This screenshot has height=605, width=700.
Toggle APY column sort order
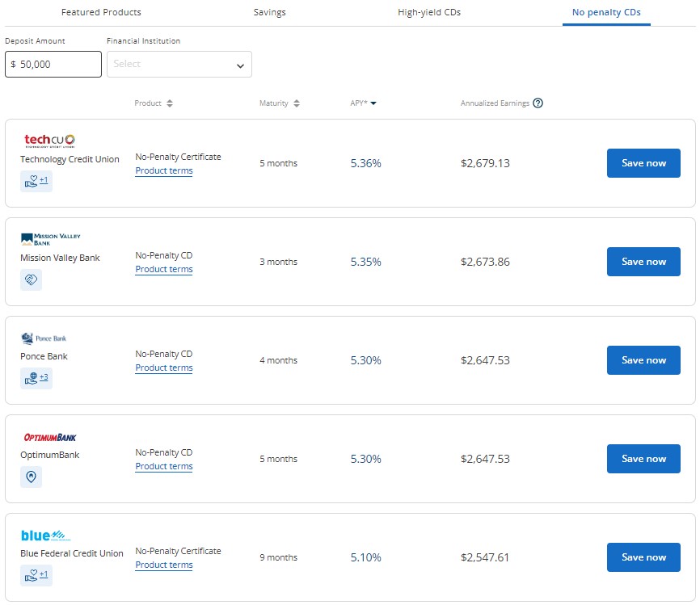[x=363, y=103]
